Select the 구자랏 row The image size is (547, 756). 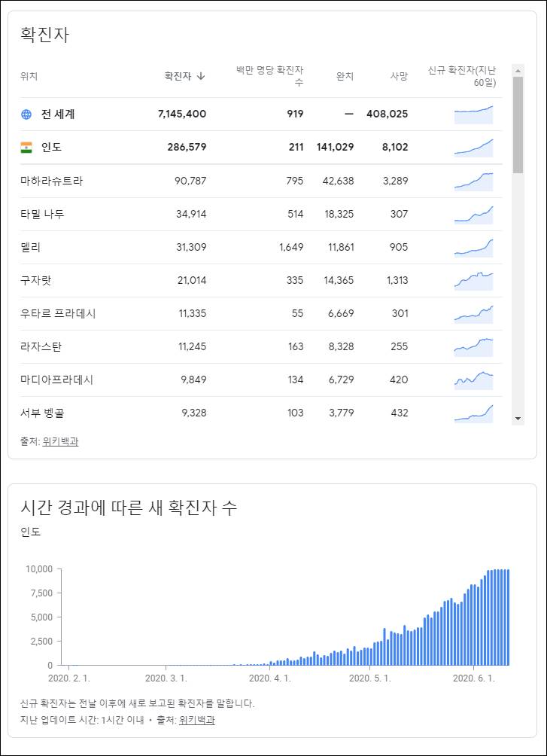[261, 280]
